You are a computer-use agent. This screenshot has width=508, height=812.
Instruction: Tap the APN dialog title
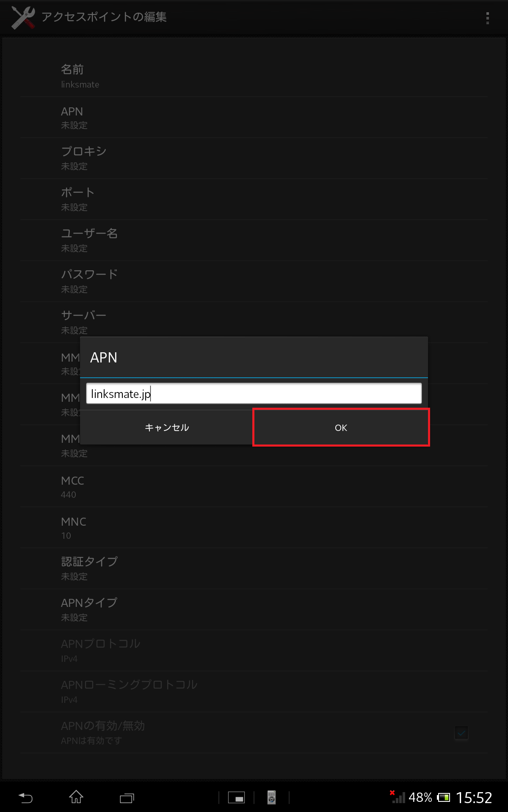point(104,358)
